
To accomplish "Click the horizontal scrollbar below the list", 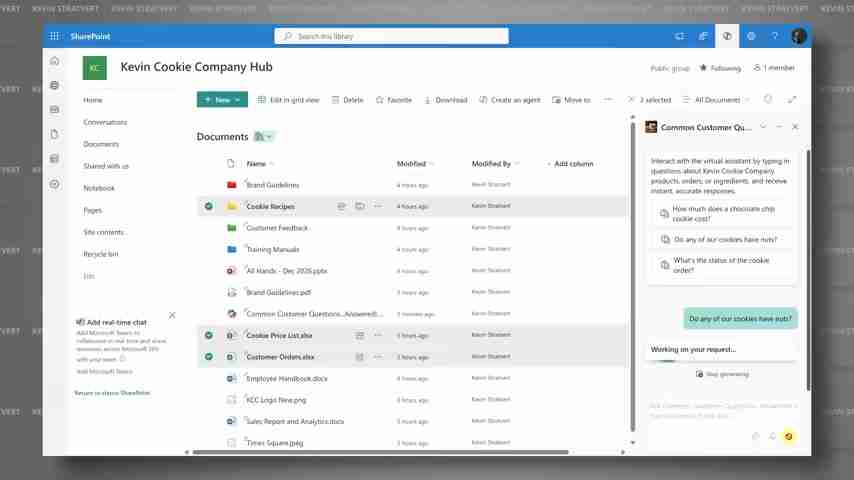I will (380, 452).
